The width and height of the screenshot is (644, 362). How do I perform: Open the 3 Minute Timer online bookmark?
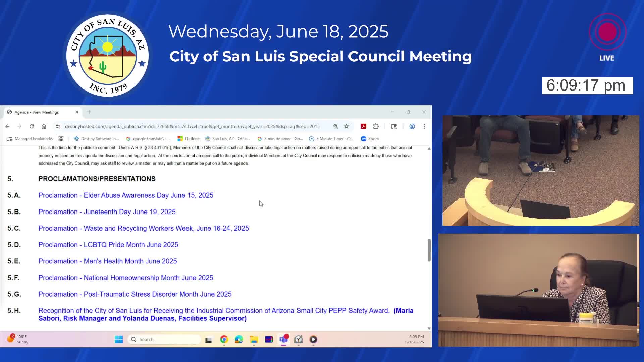331,139
